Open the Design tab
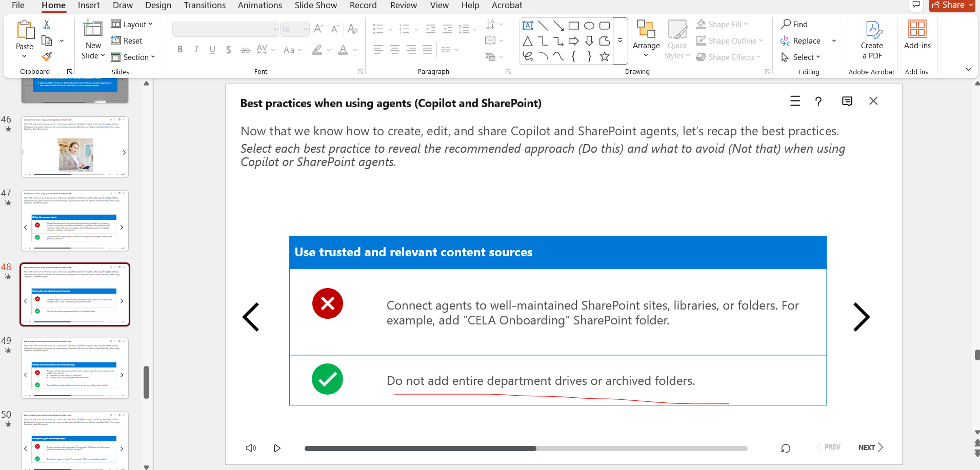Image resolution: width=980 pixels, height=470 pixels. click(x=158, y=5)
